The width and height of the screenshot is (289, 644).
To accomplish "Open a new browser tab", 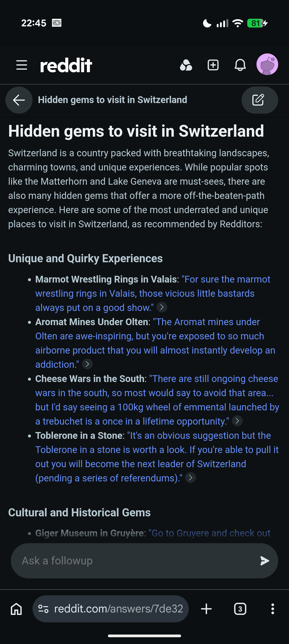I will 206,609.
